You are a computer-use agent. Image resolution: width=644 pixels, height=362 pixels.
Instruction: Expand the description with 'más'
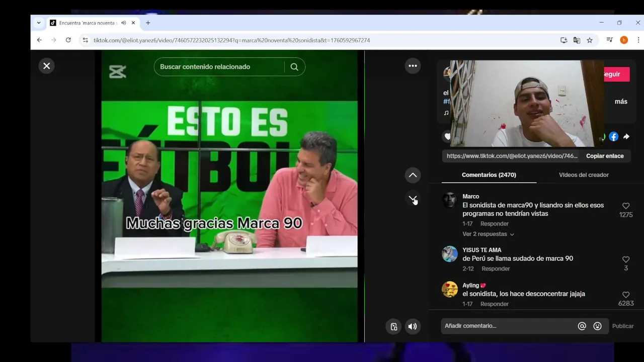click(x=621, y=102)
